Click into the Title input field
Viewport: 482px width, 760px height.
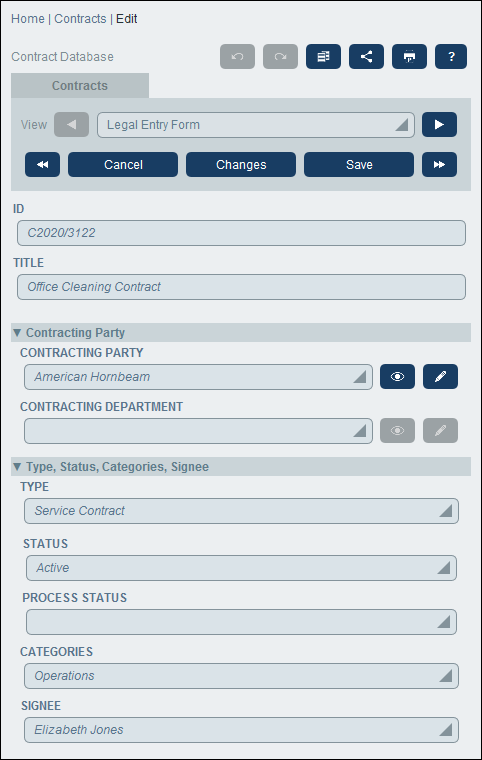(241, 287)
